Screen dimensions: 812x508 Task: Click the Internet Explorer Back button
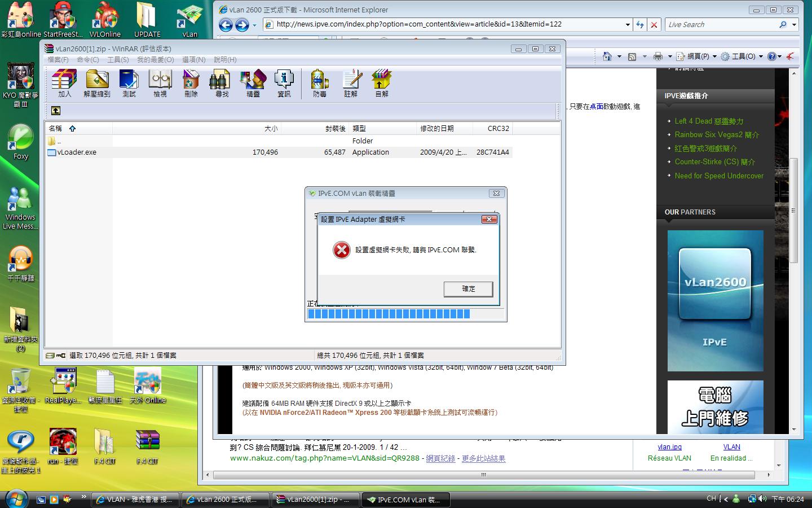click(226, 25)
